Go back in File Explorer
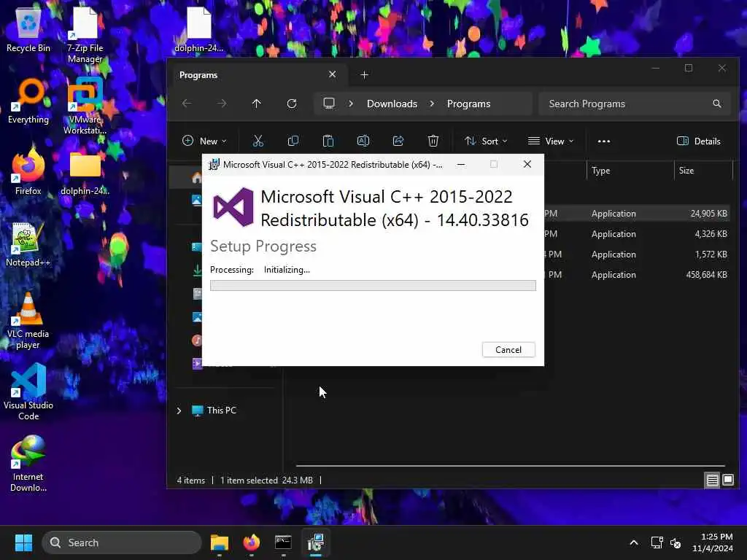Viewport: 747px width, 560px height. [187, 104]
